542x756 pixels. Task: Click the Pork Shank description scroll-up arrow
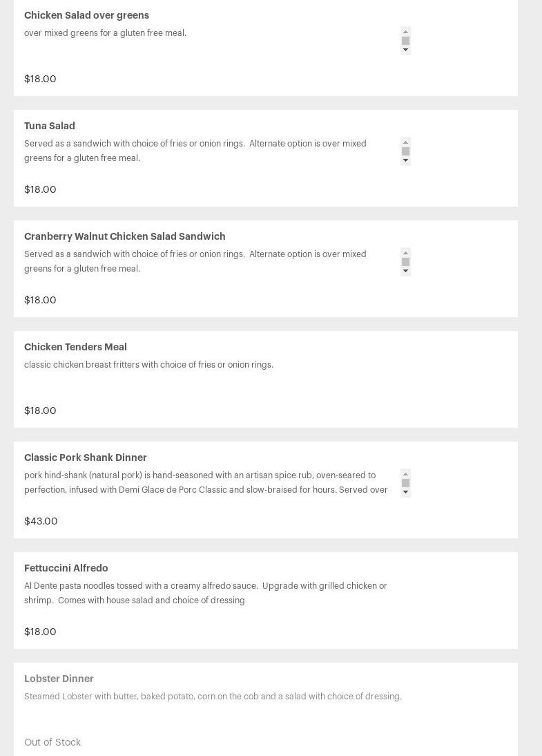405,474
